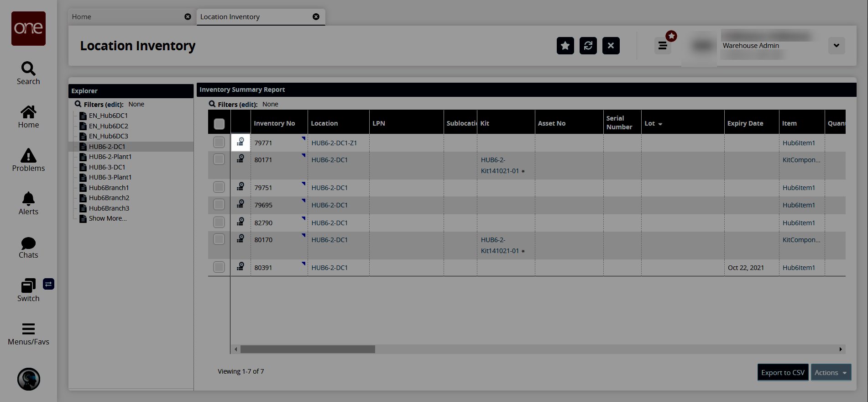Click the Location column header
Image resolution: width=868 pixels, height=402 pixels.
click(339, 122)
